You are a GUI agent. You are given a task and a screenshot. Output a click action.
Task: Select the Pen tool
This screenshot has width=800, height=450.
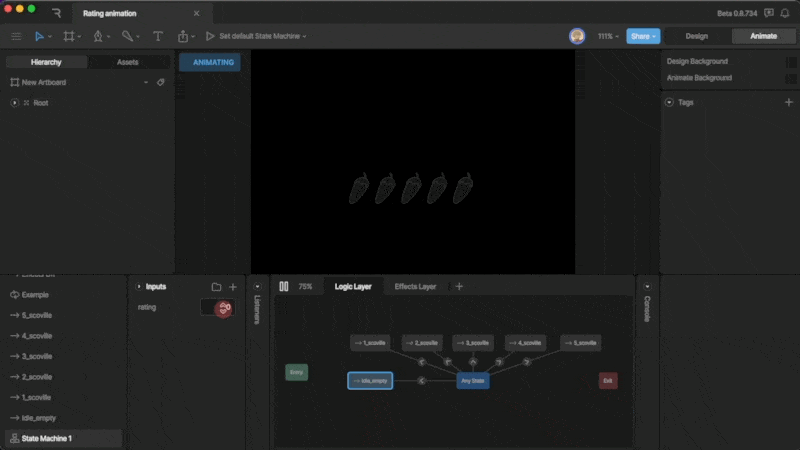coord(98,36)
